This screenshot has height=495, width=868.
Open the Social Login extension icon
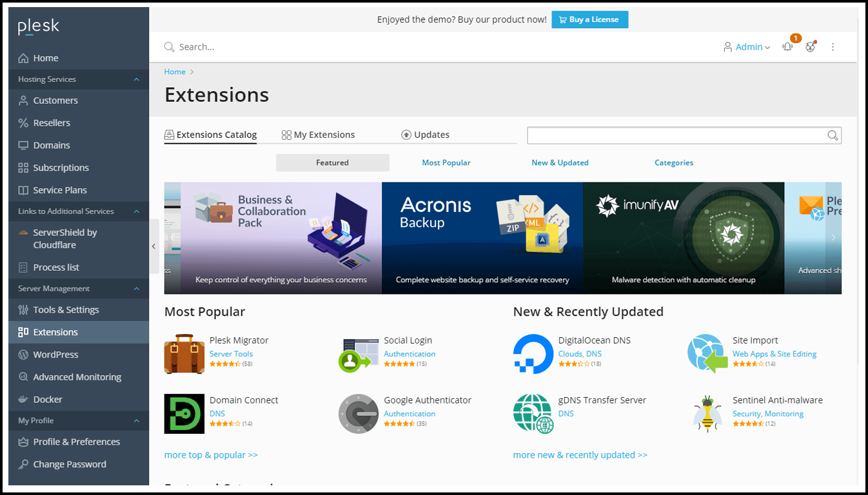click(359, 354)
